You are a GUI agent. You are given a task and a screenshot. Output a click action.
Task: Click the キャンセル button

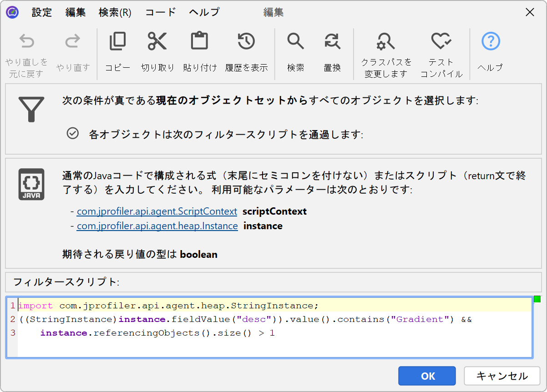tap(502, 376)
